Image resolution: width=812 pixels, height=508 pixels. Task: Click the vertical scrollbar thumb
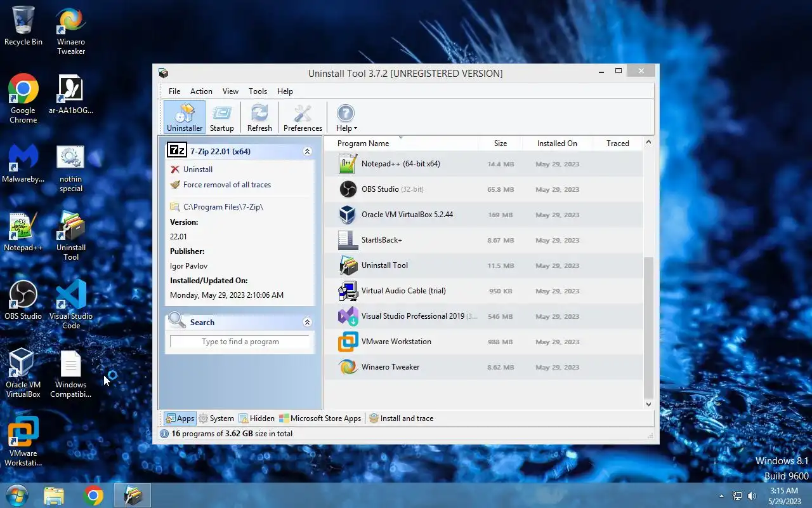tap(648, 327)
